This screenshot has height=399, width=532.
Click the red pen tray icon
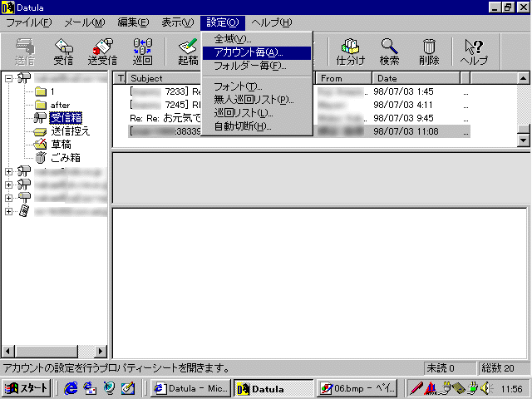416,388
